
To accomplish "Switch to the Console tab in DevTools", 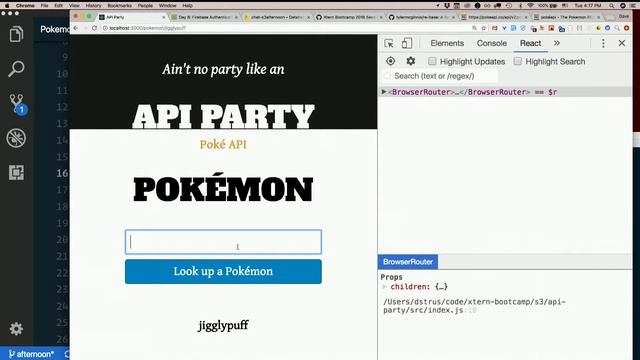I will pyautogui.click(x=491, y=43).
